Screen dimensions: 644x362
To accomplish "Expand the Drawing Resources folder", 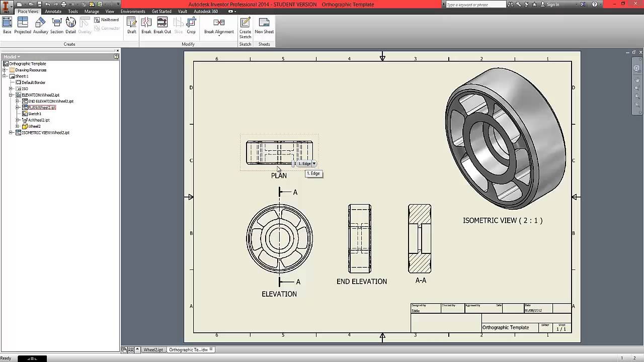I will (5, 70).
